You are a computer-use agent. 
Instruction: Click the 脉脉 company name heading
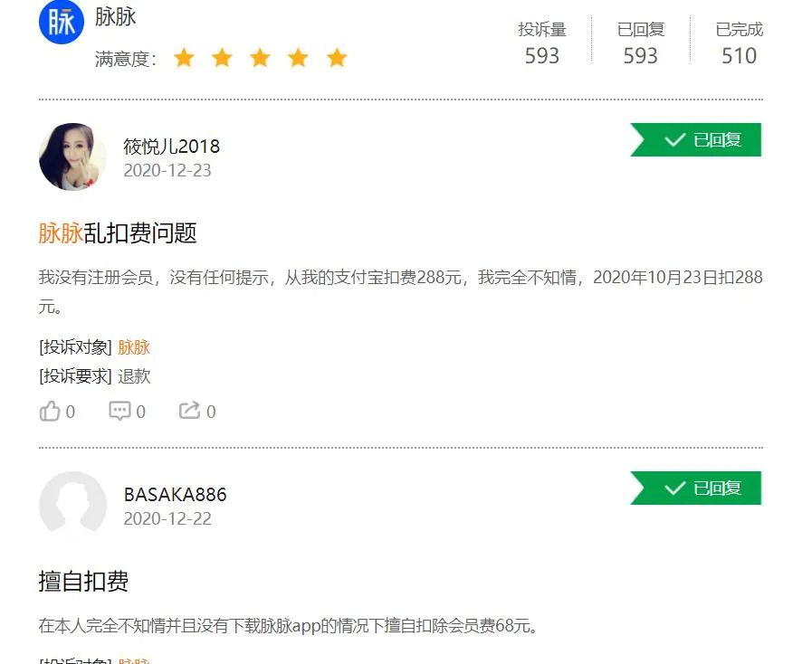[116, 16]
